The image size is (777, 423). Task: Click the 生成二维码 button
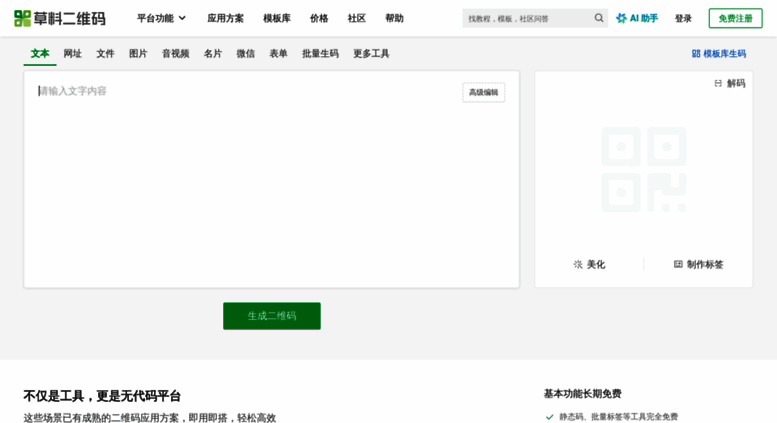[x=272, y=316]
